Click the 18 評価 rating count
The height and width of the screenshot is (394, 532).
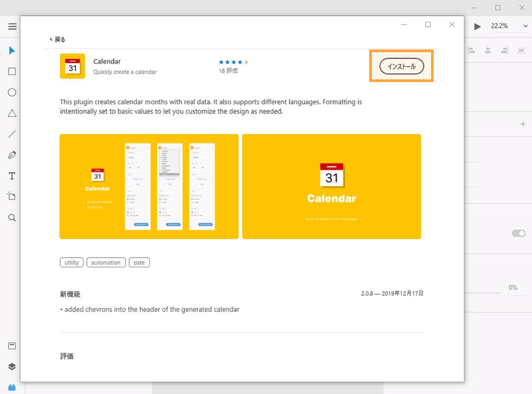[x=228, y=71]
